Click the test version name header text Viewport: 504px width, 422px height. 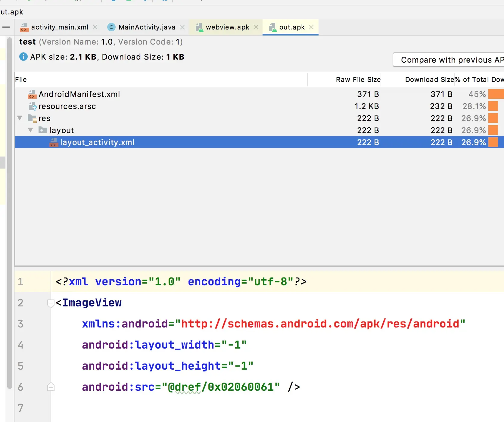pos(101,42)
